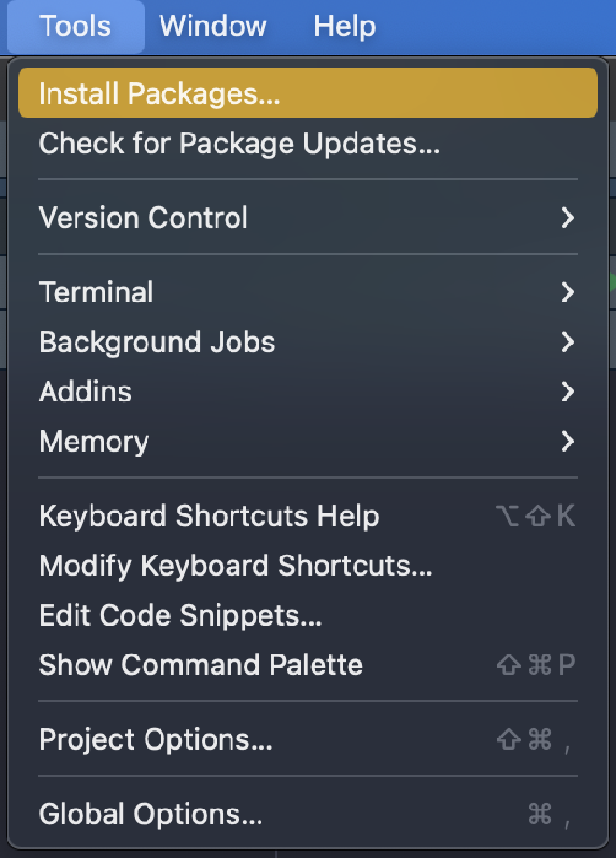Open the Memory submenu
Screen dimensions: 616x858
coord(93,441)
